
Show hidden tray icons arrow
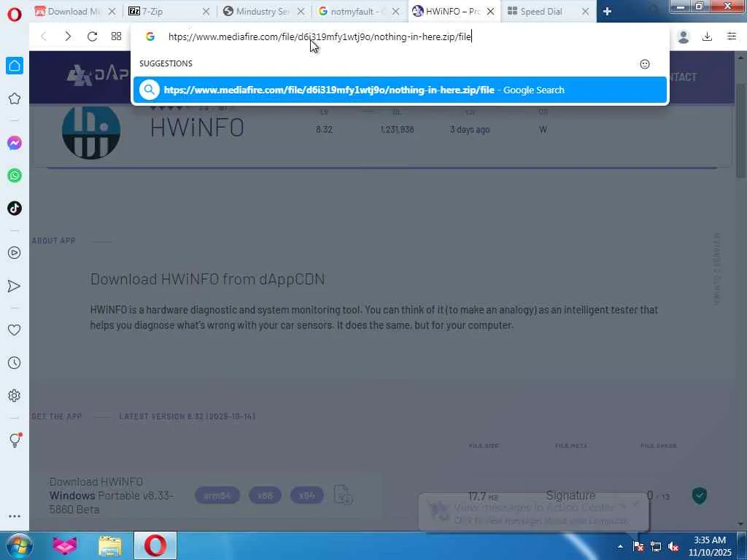tap(620, 546)
